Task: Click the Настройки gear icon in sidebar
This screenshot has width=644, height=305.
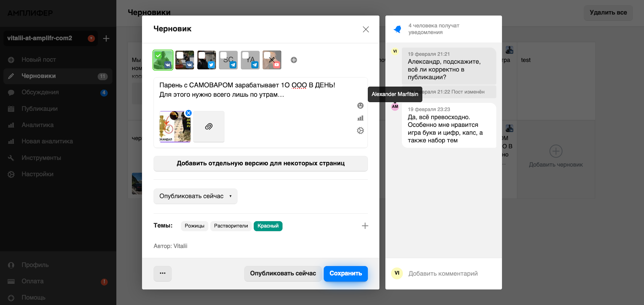Action: pos(11,174)
